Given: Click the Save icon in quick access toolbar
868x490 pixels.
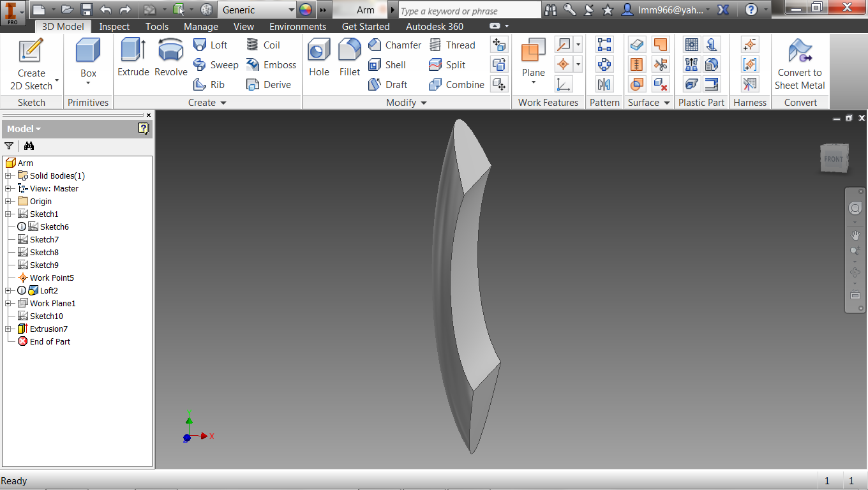Looking at the screenshot, I should tap(87, 10).
